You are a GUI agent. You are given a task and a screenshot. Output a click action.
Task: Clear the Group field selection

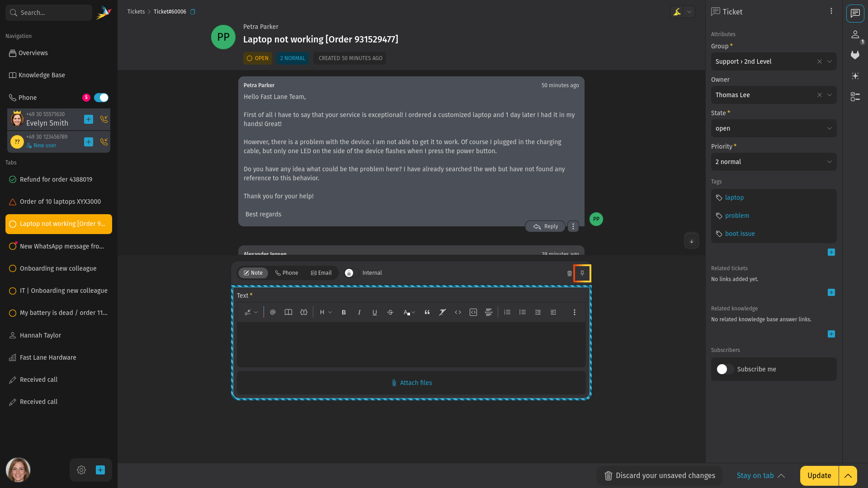click(x=820, y=61)
